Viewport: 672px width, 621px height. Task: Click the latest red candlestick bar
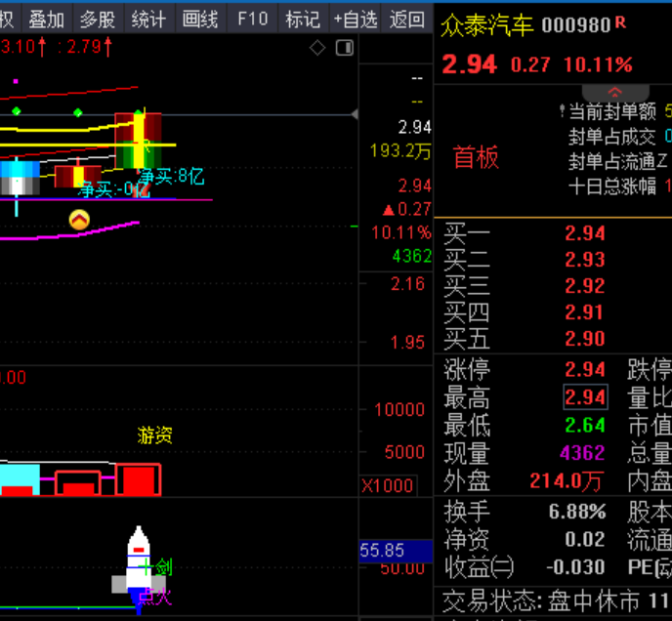[139, 141]
